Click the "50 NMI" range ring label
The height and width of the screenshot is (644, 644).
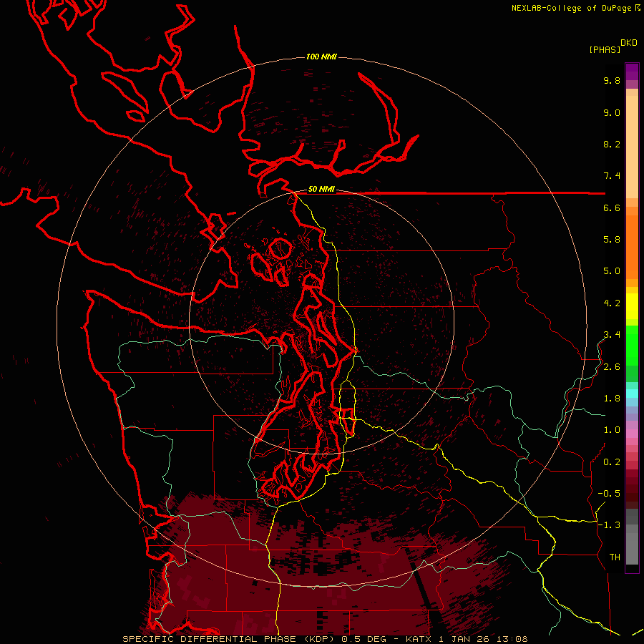[321, 190]
